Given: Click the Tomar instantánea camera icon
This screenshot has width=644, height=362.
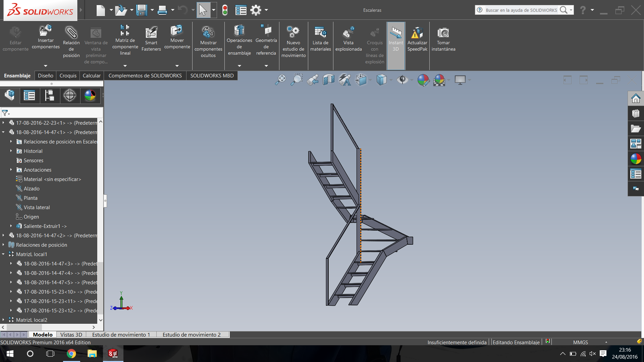Looking at the screenshot, I should 443,33.
